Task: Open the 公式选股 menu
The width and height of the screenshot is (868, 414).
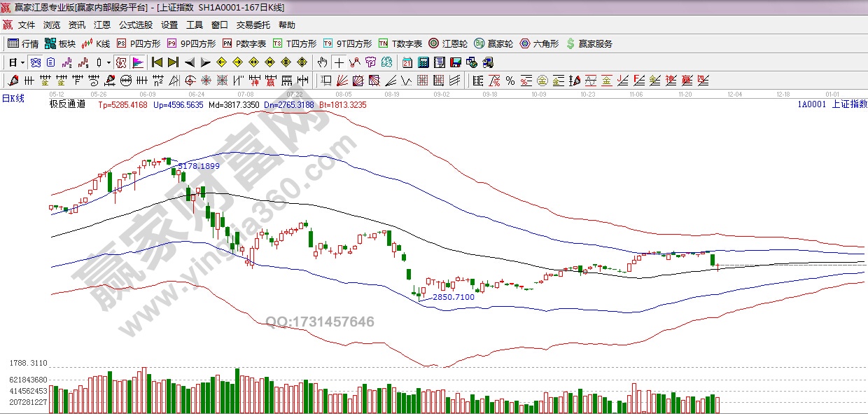Action: 135,25
